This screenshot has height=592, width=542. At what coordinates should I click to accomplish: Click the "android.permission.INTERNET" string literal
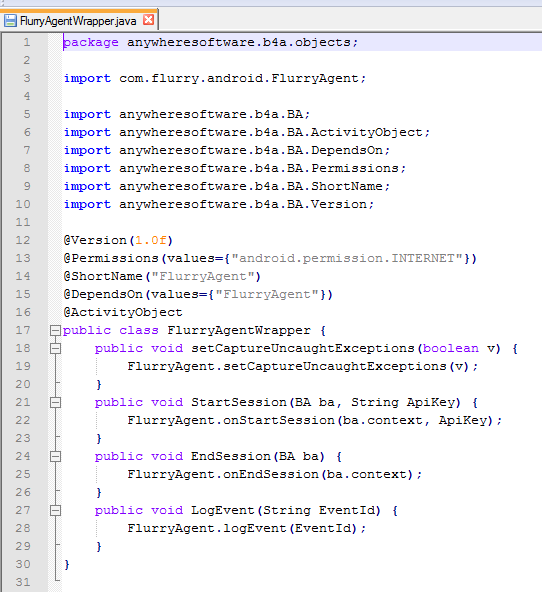click(347, 258)
